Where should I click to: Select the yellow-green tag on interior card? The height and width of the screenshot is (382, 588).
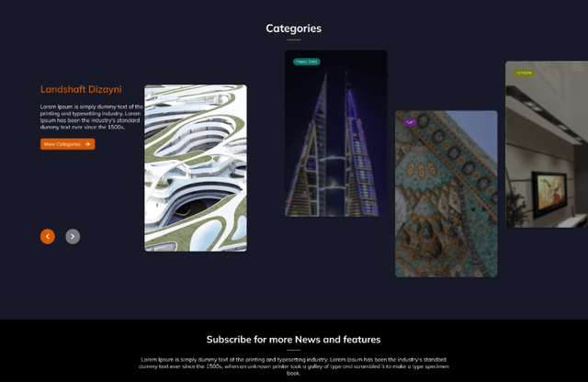point(524,73)
